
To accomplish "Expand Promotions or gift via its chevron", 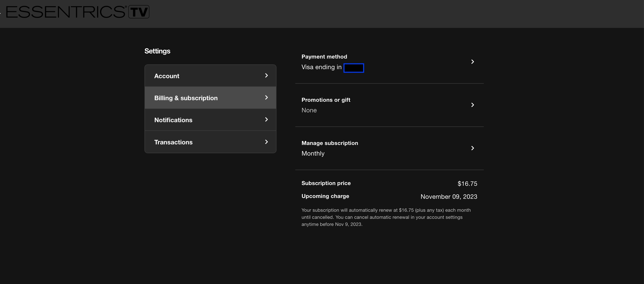I will [x=472, y=105].
